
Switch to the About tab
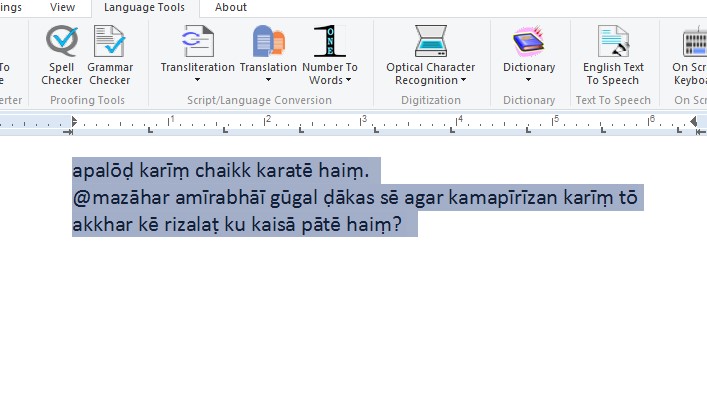point(231,7)
